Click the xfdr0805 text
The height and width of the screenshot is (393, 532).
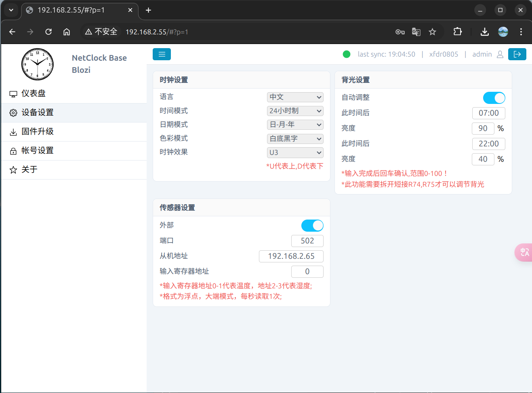(444, 54)
